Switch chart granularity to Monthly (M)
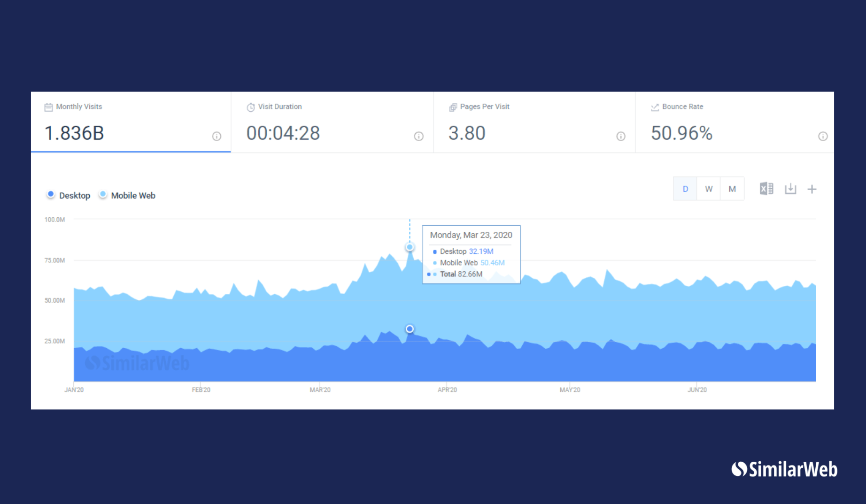This screenshot has height=504, width=866. tap(732, 189)
